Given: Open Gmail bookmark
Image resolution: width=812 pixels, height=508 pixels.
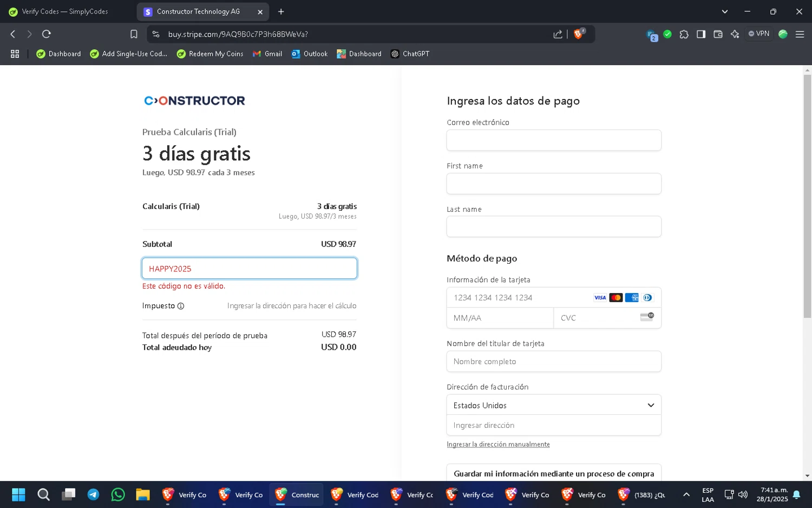Looking at the screenshot, I should (267, 54).
